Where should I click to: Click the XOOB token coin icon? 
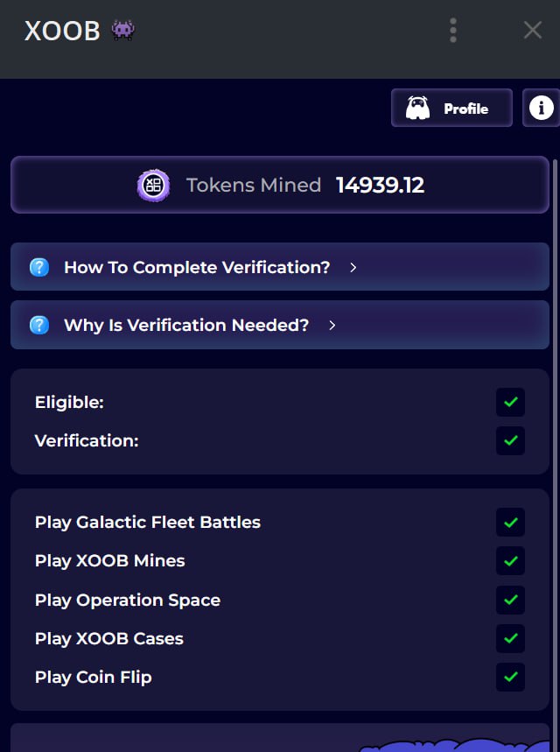pyautogui.click(x=153, y=185)
